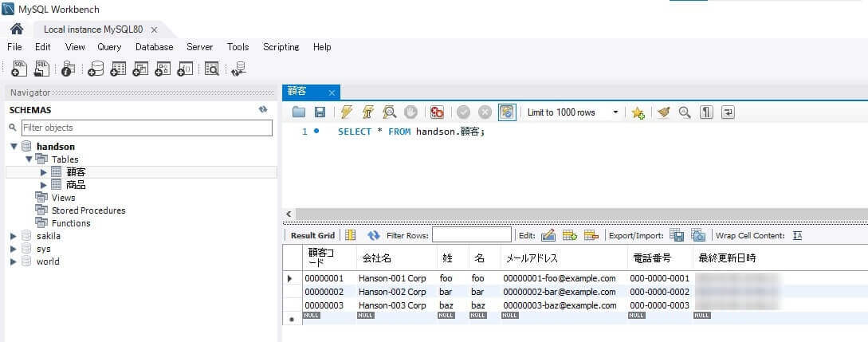Toggle autocommit mode icon
The image size is (868, 342).
(506, 112)
